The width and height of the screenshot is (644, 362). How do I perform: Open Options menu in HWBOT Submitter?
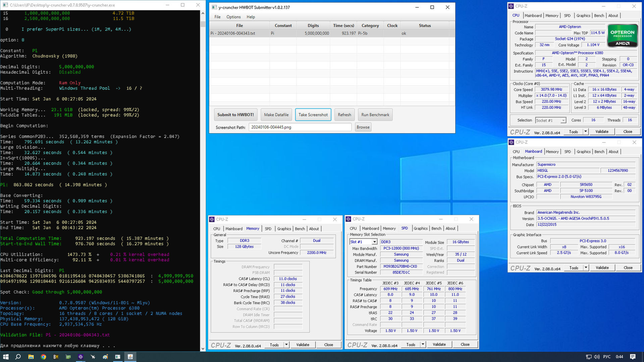[233, 17]
